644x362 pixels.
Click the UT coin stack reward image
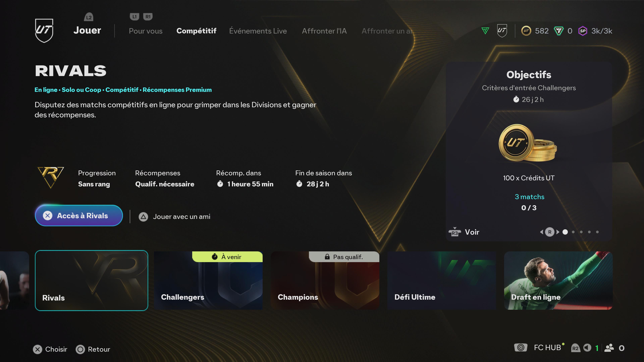(x=528, y=143)
